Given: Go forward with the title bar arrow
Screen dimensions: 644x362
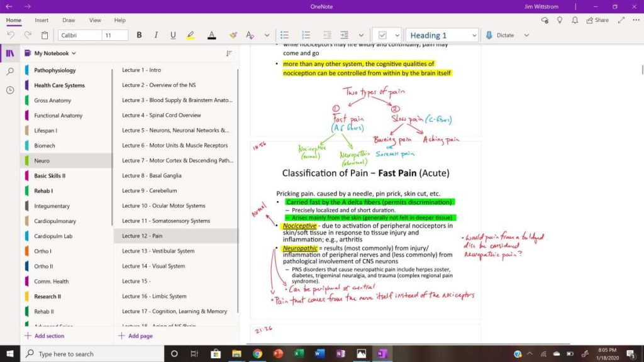Looking at the screenshot, I should (28, 6).
